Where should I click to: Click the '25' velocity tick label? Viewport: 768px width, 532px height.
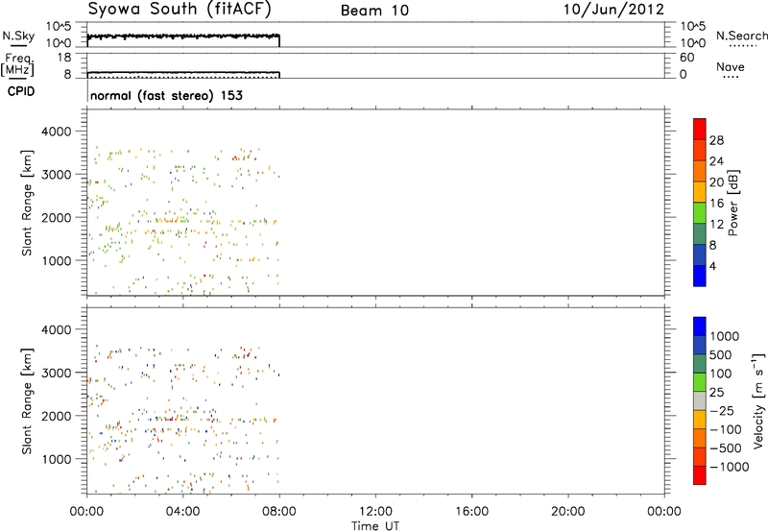(x=718, y=393)
